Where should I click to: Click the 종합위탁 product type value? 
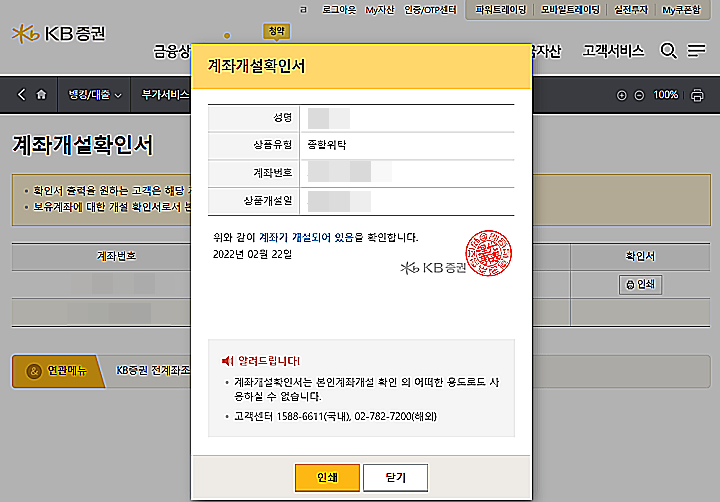[327, 145]
